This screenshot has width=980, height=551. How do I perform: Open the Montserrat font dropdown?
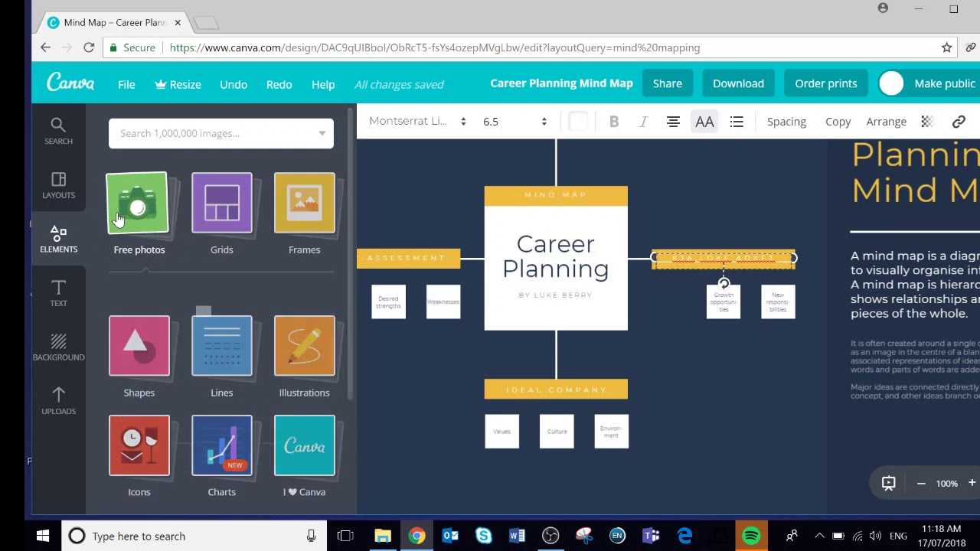pyautogui.click(x=418, y=122)
